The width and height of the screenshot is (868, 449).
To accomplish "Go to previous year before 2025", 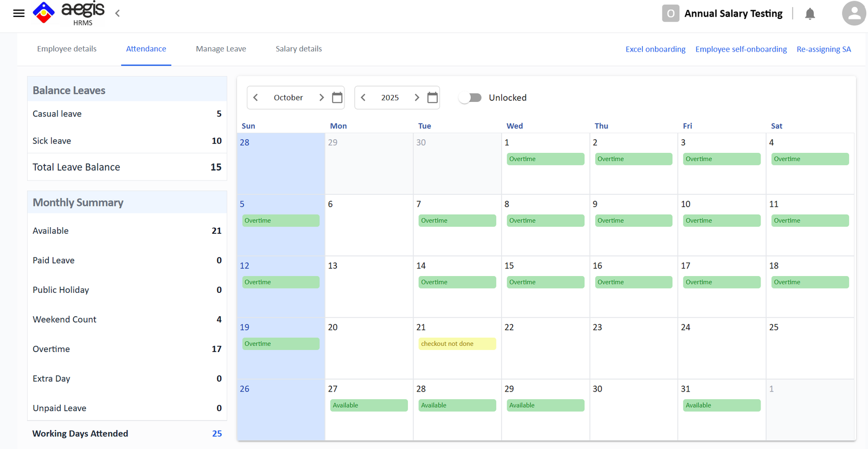I will (x=363, y=98).
